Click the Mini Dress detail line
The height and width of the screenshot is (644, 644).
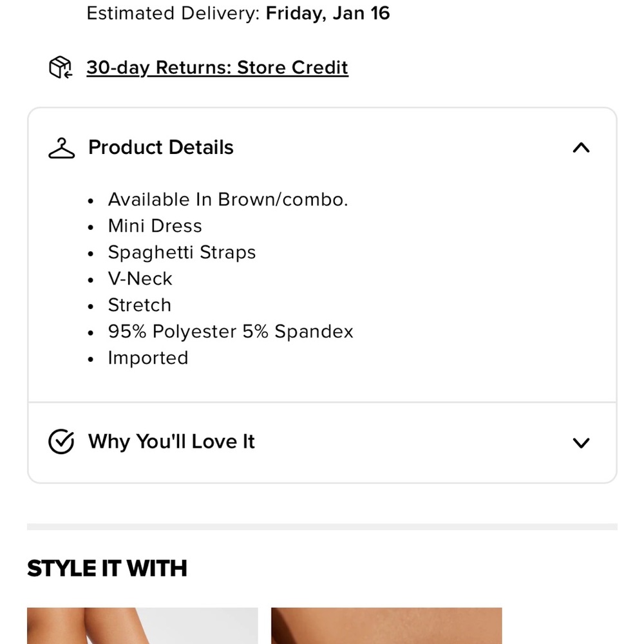click(x=155, y=226)
